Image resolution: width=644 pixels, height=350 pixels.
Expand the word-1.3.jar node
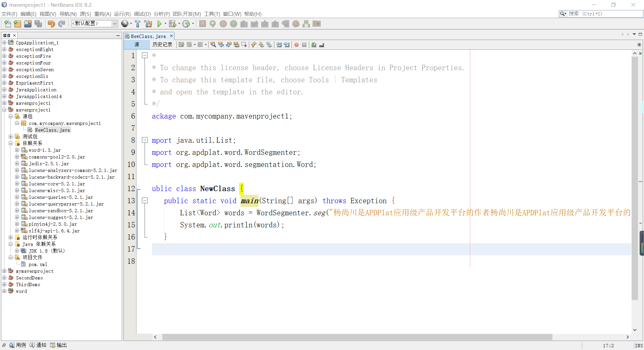(x=17, y=150)
